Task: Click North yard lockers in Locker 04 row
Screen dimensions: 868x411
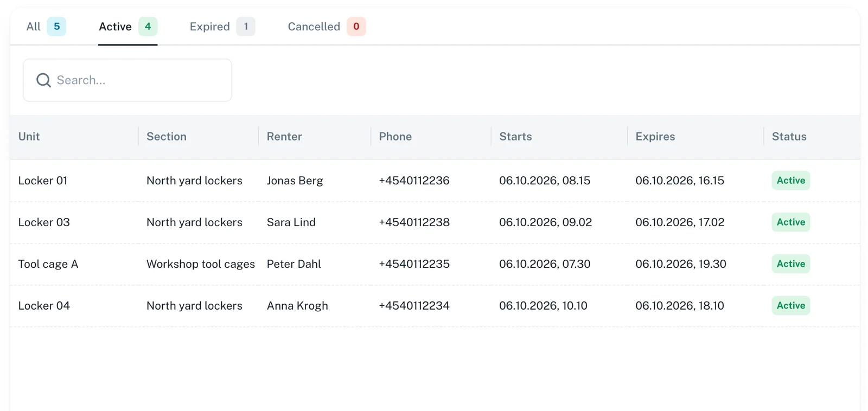Action: tap(194, 306)
